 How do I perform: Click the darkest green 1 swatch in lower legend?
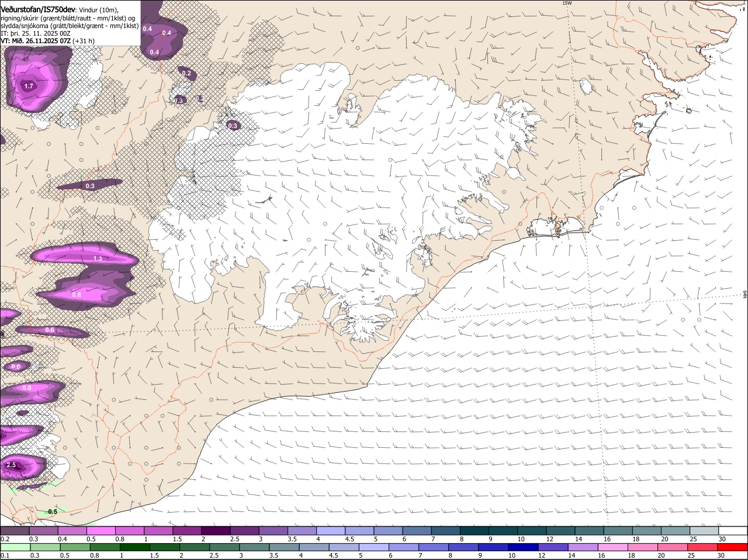point(135,547)
